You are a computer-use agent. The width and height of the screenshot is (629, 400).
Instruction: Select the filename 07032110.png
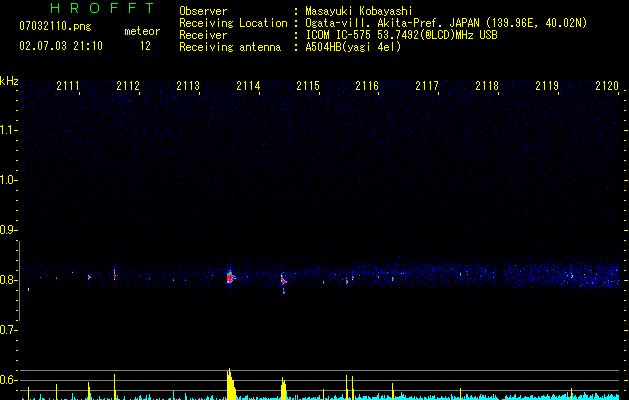point(55,27)
